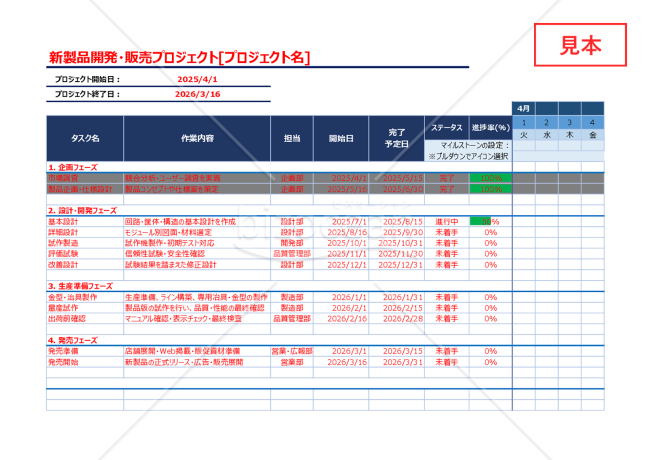
Task: Click the 金 weekday cell
Action: pyautogui.click(x=592, y=135)
